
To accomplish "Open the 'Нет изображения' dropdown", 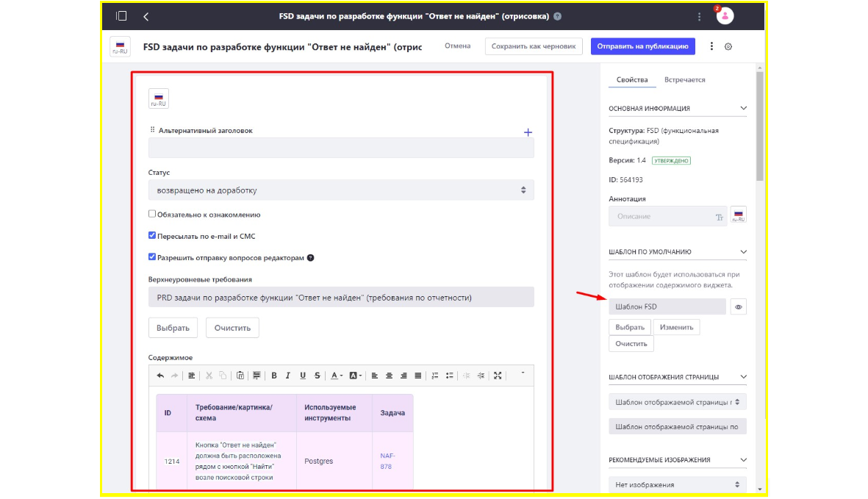I will (678, 484).
